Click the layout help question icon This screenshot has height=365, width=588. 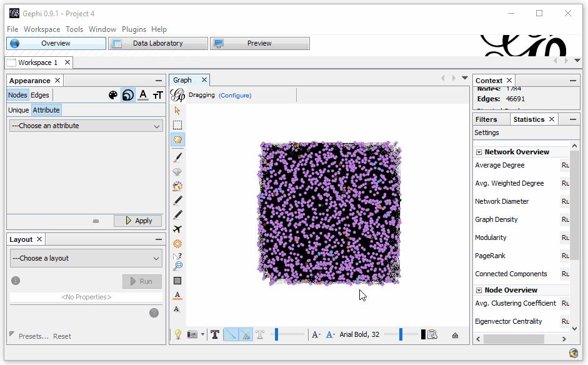[154, 313]
